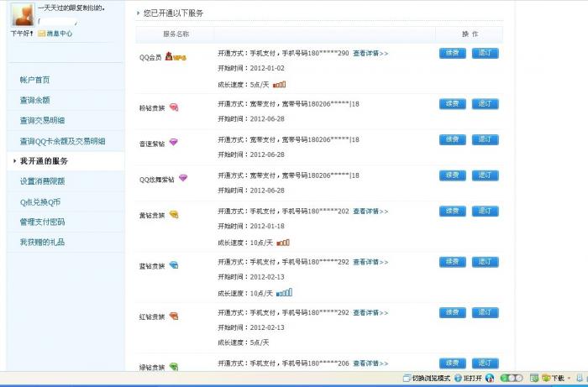588x387 pixels.
Task: Click 退订 for 粉钻贵族
Action: pyautogui.click(x=485, y=104)
